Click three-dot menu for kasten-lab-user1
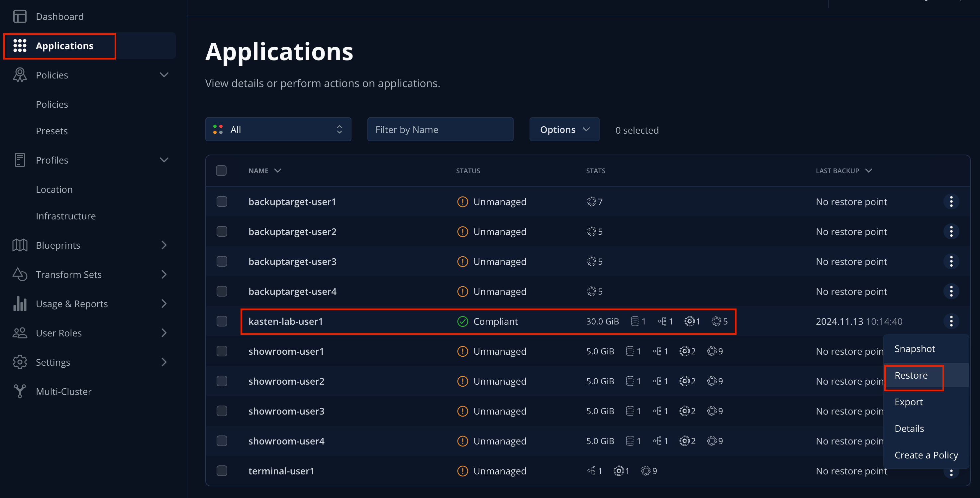This screenshot has width=980, height=498. coord(951,321)
